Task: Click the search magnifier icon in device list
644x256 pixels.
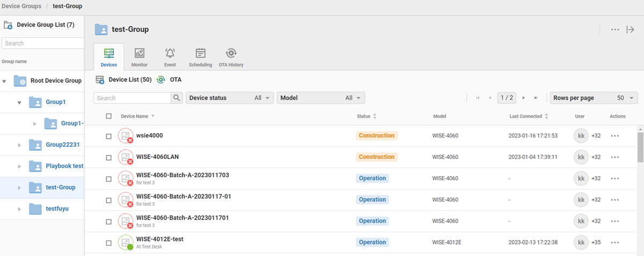Action: (177, 98)
